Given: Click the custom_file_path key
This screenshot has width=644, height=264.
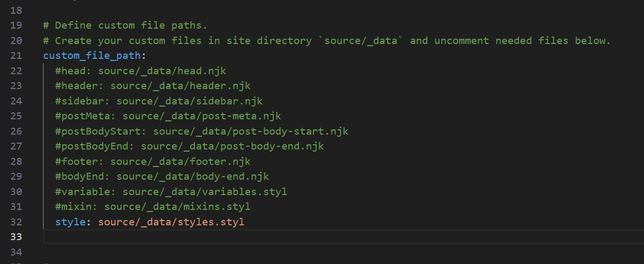Looking at the screenshot, I should 93,55.
